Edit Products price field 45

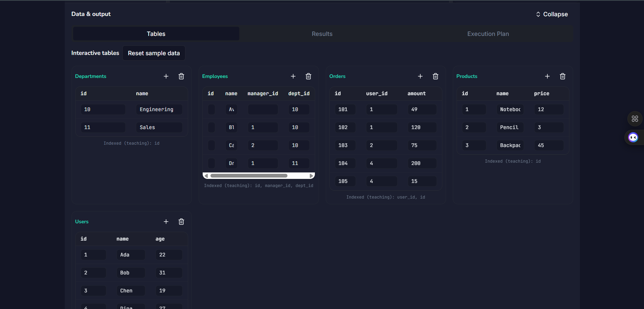click(x=549, y=145)
